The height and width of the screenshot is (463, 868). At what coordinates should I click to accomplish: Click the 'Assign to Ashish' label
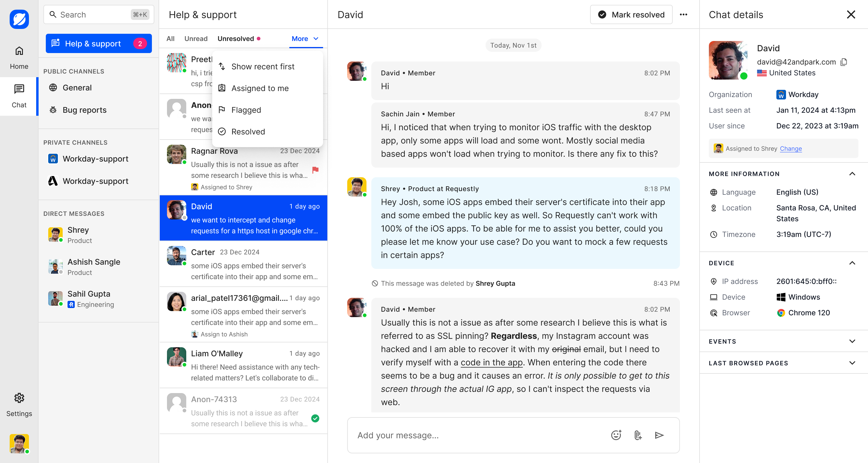pos(224,334)
